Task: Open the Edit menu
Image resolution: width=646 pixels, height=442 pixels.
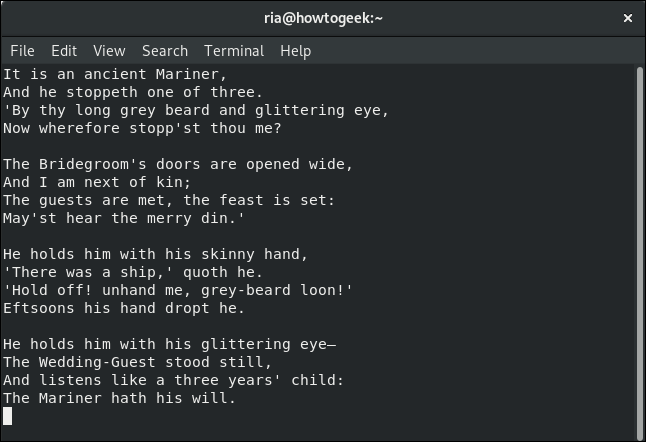Action: (x=64, y=51)
